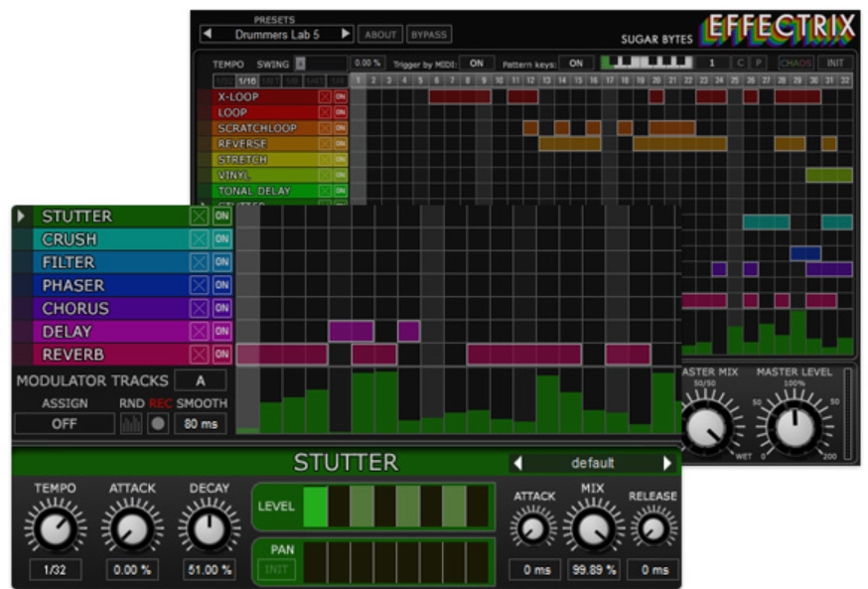Clear the REVERSE track with its X icon
This screenshot has width=868, height=589.
325,144
